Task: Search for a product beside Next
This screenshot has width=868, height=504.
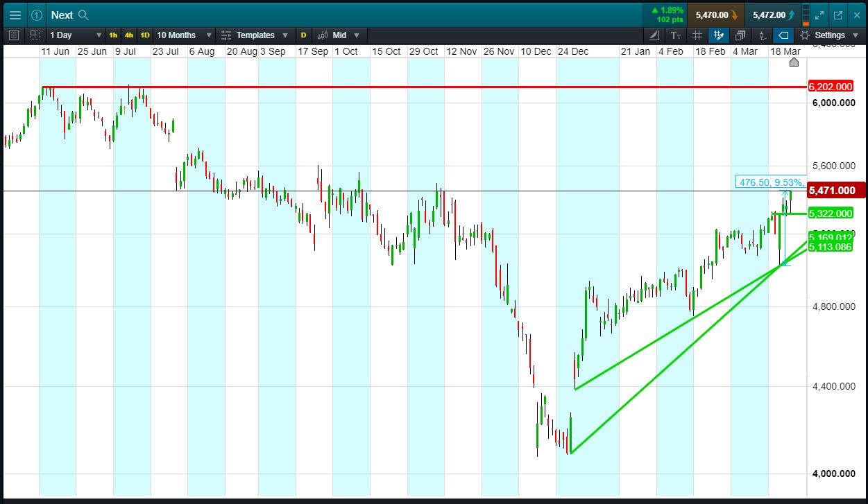Action: click(x=83, y=15)
